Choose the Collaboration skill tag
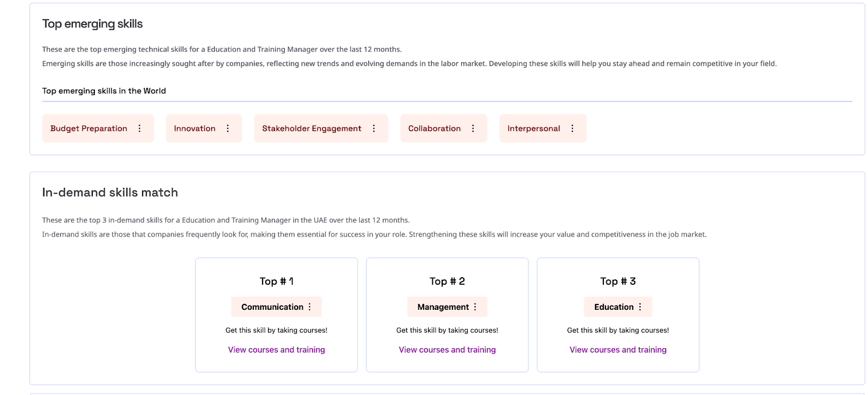This screenshot has width=868, height=395. tap(435, 129)
